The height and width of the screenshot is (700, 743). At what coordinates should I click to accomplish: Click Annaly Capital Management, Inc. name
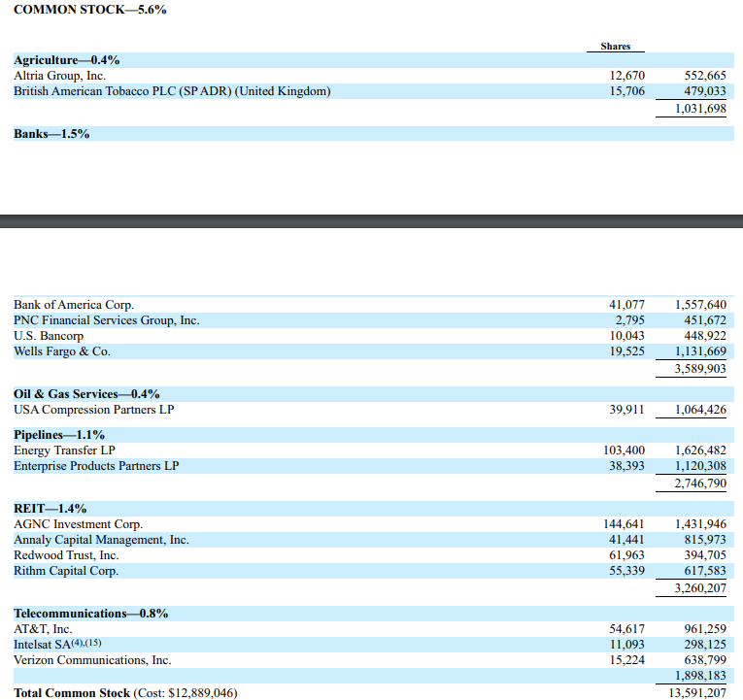pyautogui.click(x=101, y=541)
